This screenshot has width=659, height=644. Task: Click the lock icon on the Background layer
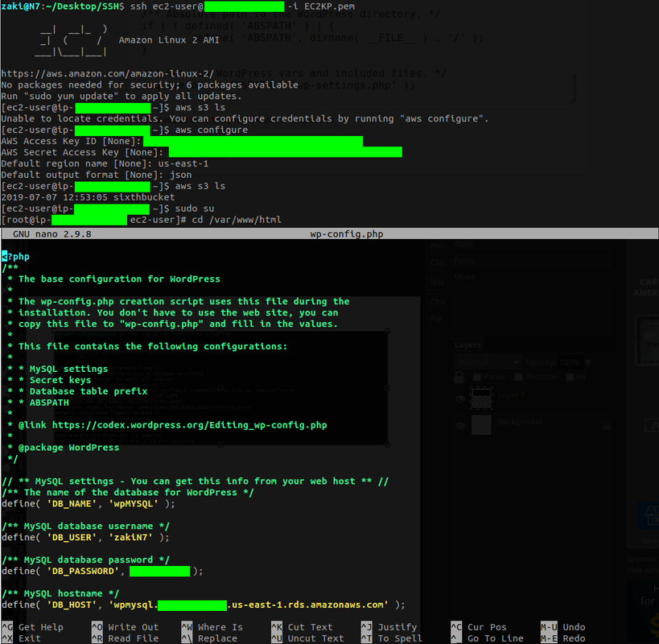[x=607, y=426]
